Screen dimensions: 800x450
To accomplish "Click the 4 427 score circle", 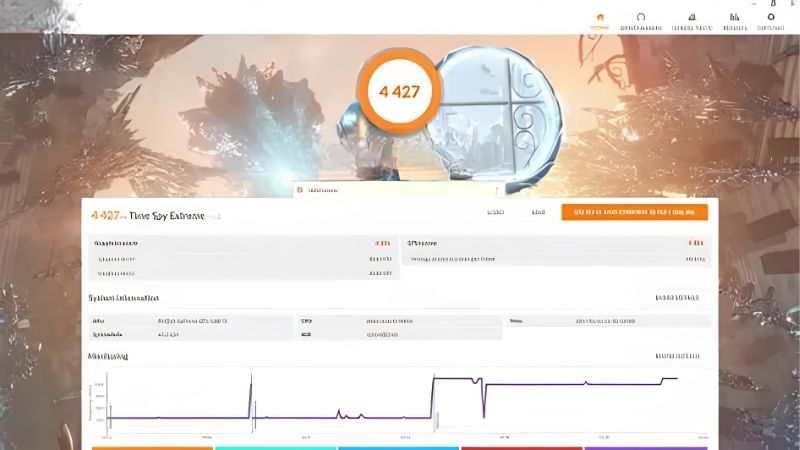I will point(399,92).
